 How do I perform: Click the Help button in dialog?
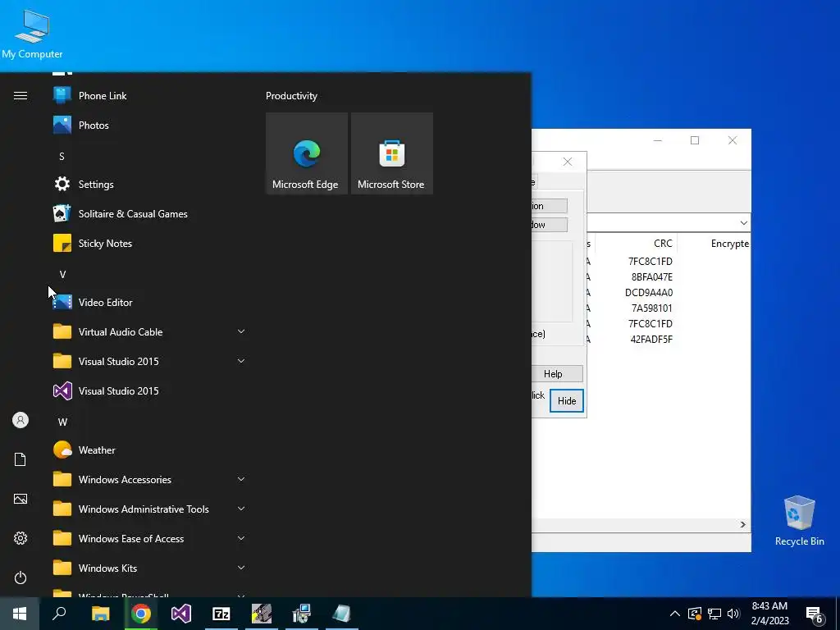[557, 374]
